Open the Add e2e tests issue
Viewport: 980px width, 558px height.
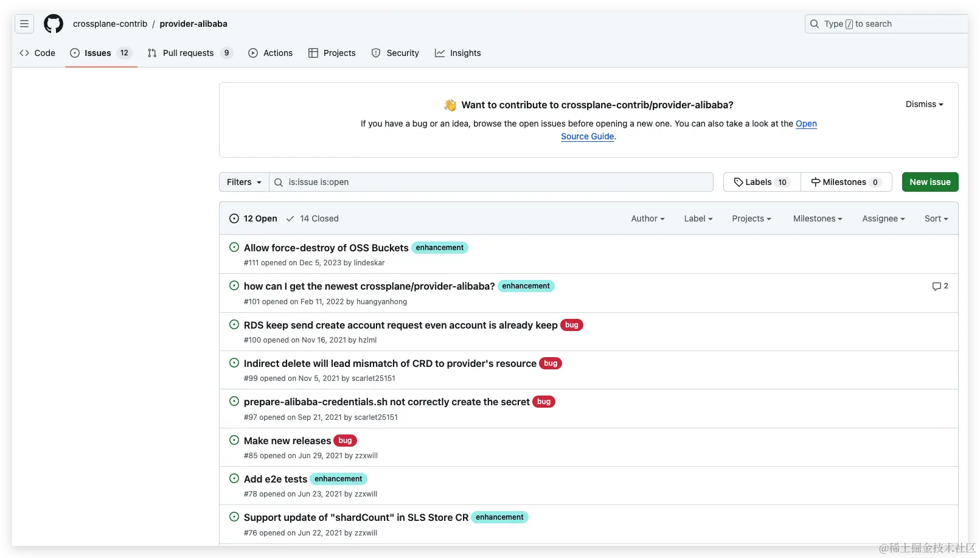(276, 479)
